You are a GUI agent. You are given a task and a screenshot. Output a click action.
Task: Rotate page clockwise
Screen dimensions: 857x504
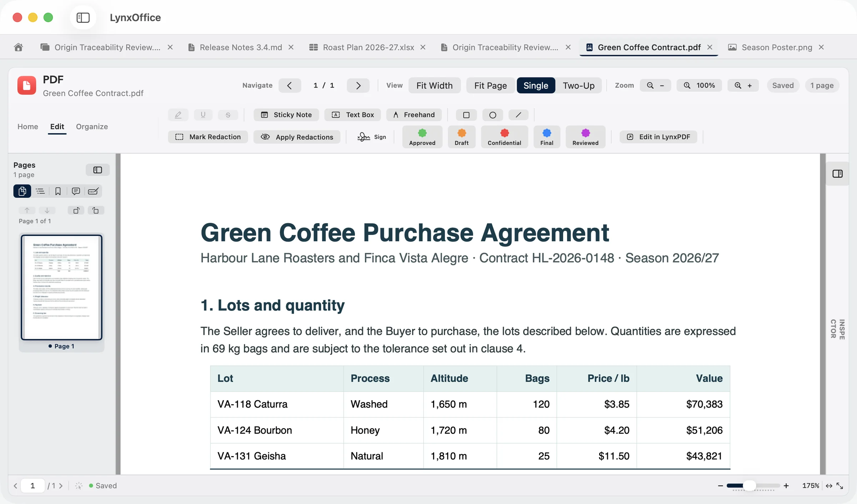(96, 211)
